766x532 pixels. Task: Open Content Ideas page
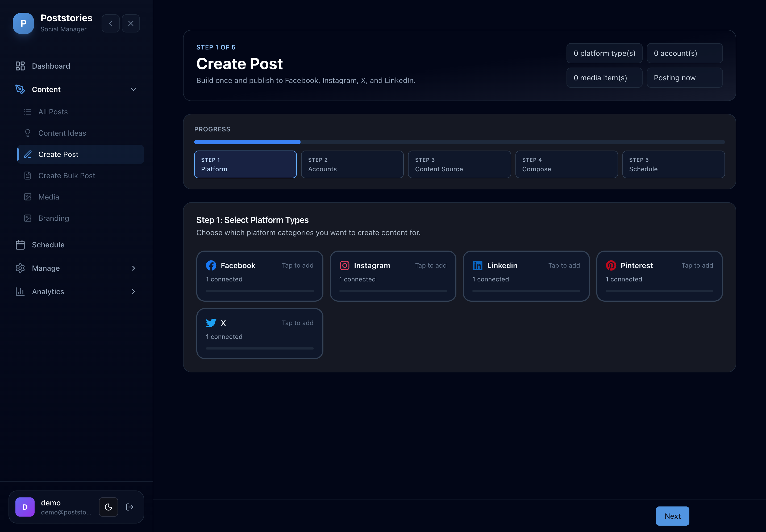coord(80,133)
